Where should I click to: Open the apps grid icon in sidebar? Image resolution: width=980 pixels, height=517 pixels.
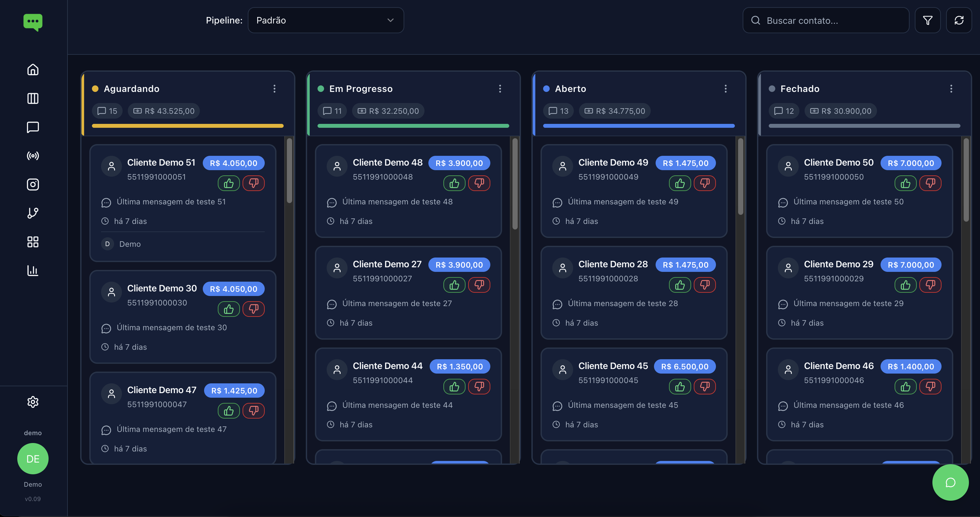coord(33,242)
